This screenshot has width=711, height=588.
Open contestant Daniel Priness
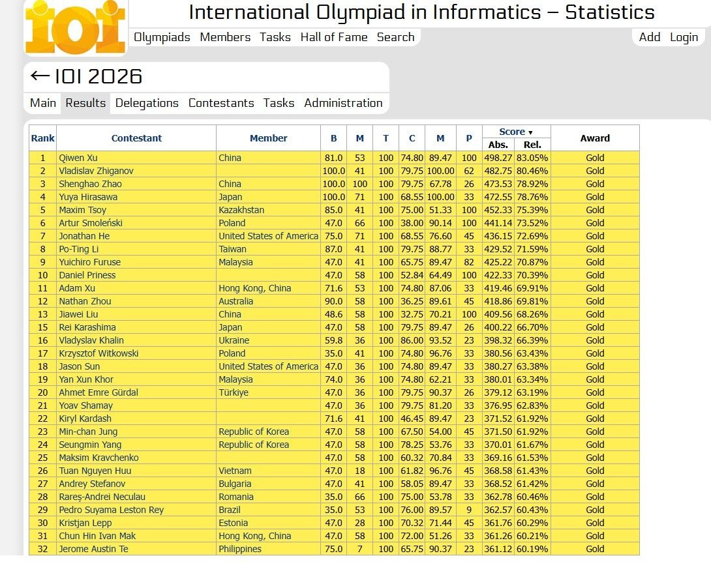tap(87, 275)
